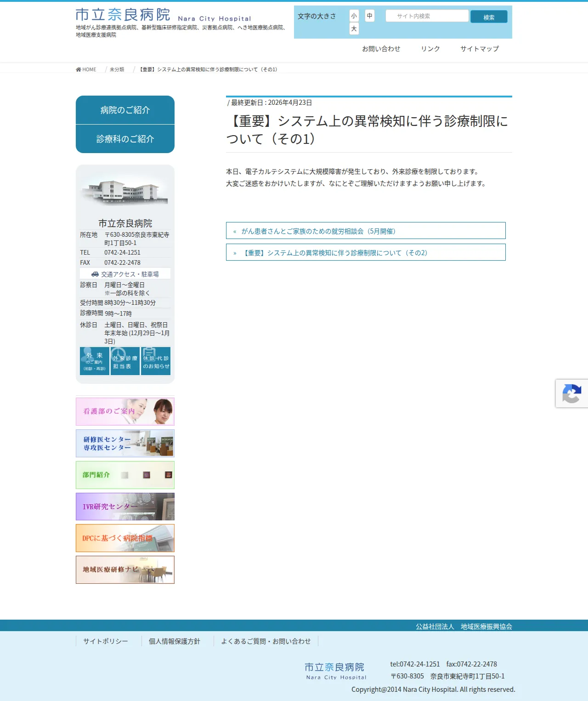Click the footer copyright line

433,690
